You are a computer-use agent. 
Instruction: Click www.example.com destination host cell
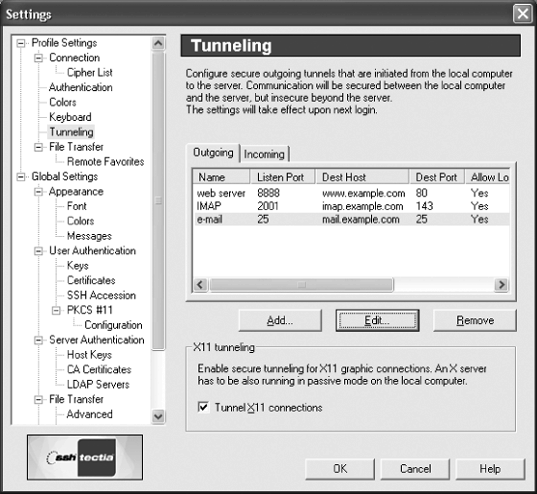363,193
